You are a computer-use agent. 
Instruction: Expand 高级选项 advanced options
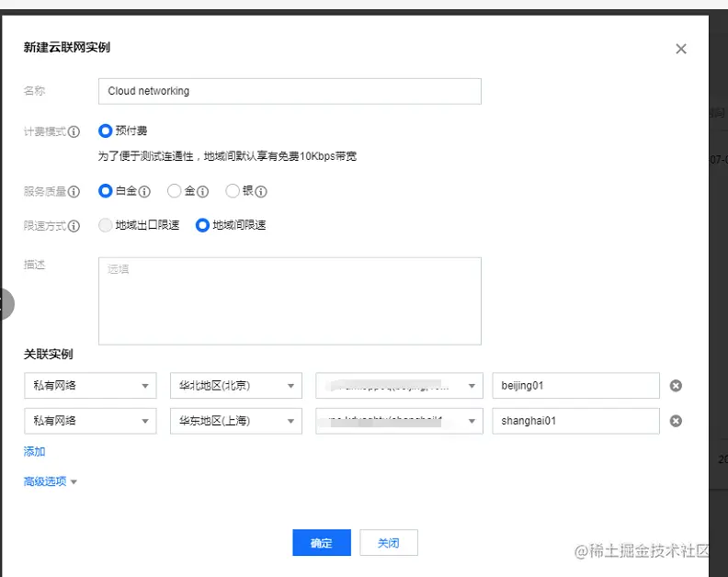[51, 481]
